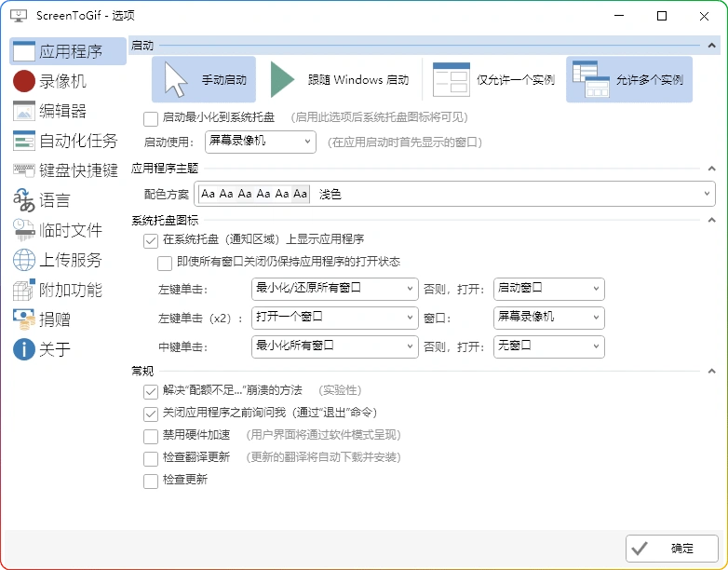
Task: Click the 附加功能 cube icon
Action: [x=23, y=290]
